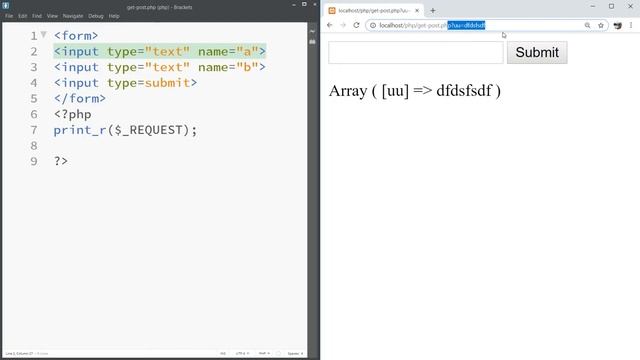Image resolution: width=640 pixels, height=360 pixels.
Task: Open the Brackets Find menu
Action: pos(37,16)
